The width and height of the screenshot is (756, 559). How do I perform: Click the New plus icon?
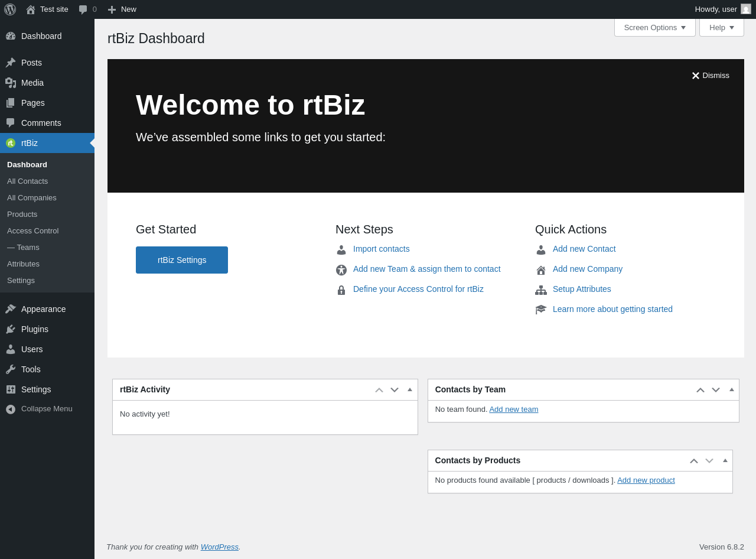click(112, 9)
